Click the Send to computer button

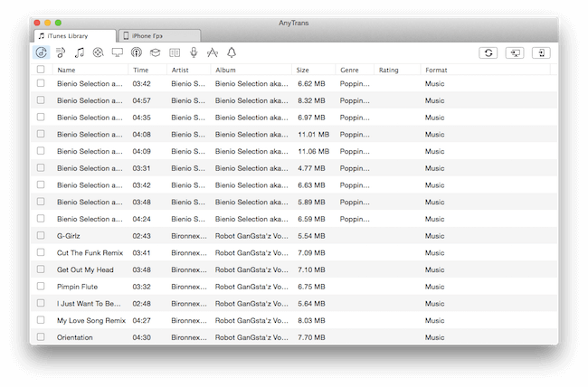point(515,52)
